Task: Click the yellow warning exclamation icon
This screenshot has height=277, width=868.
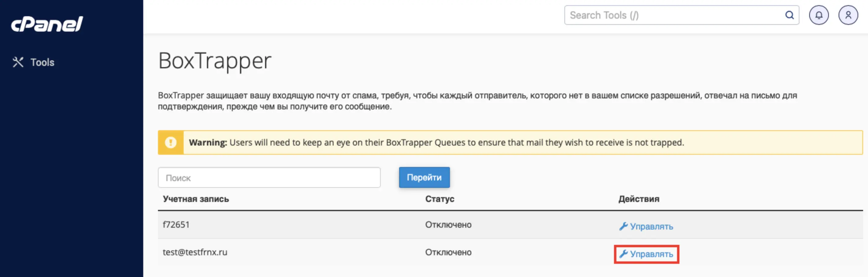Action: coord(171,142)
